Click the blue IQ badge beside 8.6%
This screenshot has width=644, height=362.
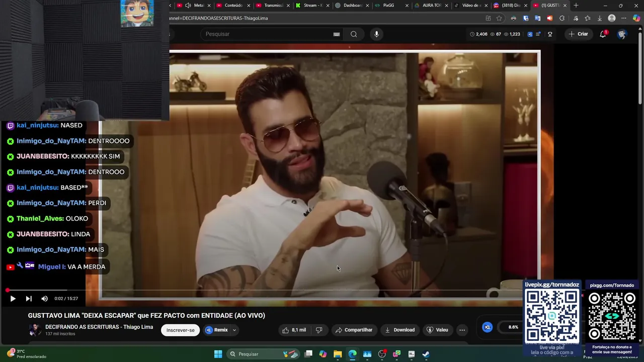tap(487, 327)
